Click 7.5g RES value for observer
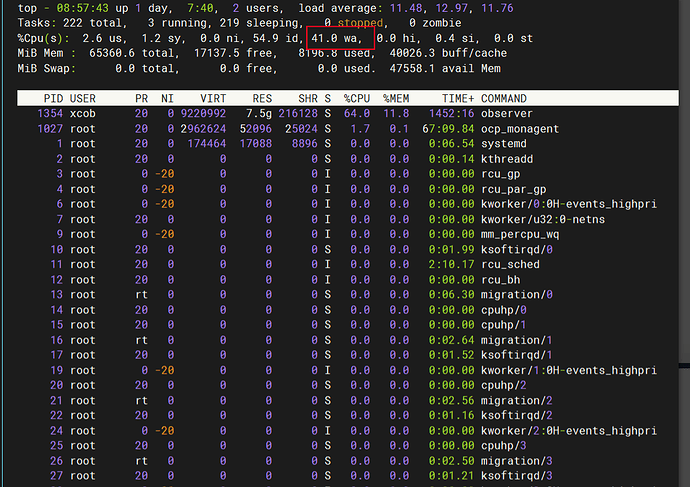 (259, 114)
